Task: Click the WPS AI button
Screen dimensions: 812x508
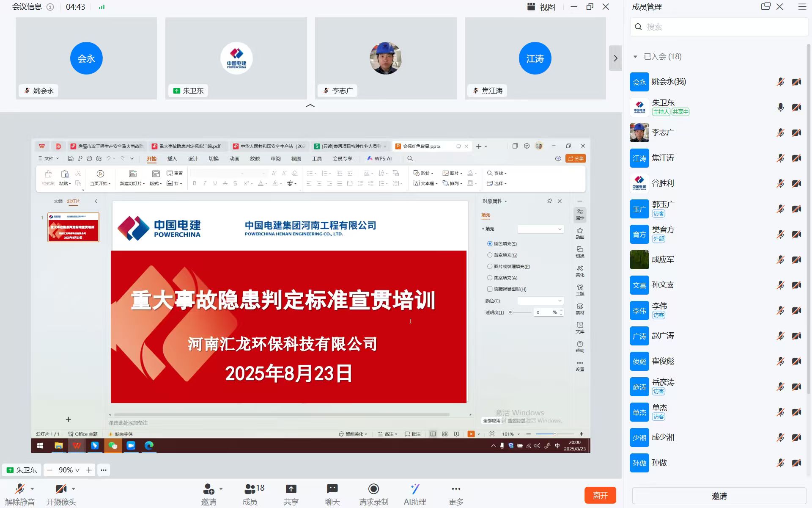Action: point(379,159)
